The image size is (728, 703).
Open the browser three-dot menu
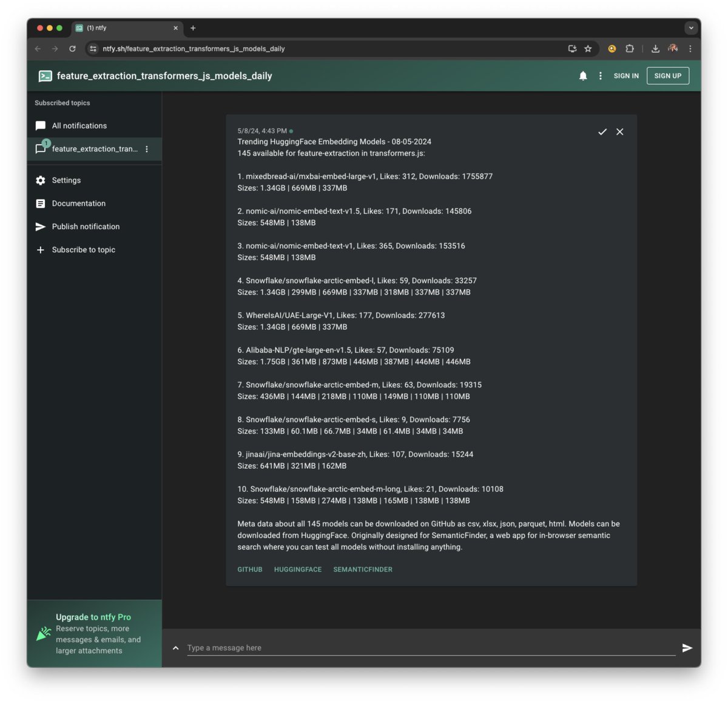pos(690,49)
